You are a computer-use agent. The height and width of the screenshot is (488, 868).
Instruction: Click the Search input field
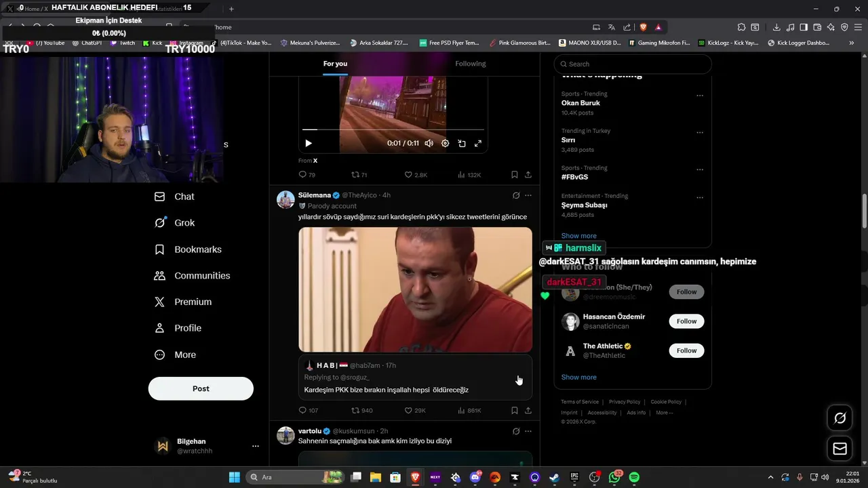coord(633,64)
